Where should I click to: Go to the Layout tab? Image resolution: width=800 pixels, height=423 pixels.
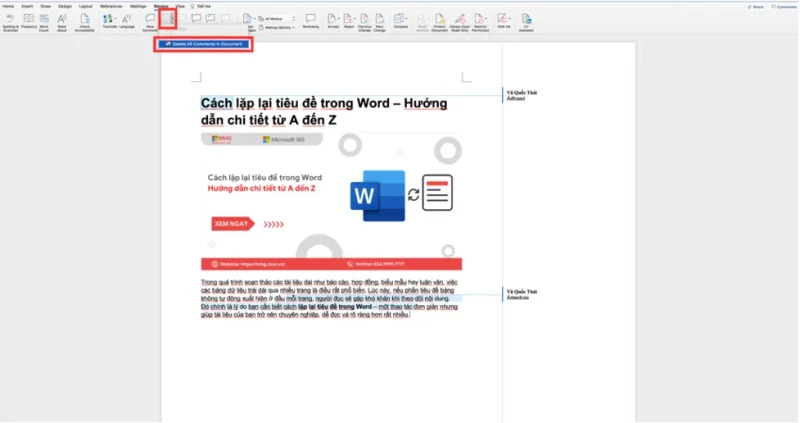click(86, 6)
